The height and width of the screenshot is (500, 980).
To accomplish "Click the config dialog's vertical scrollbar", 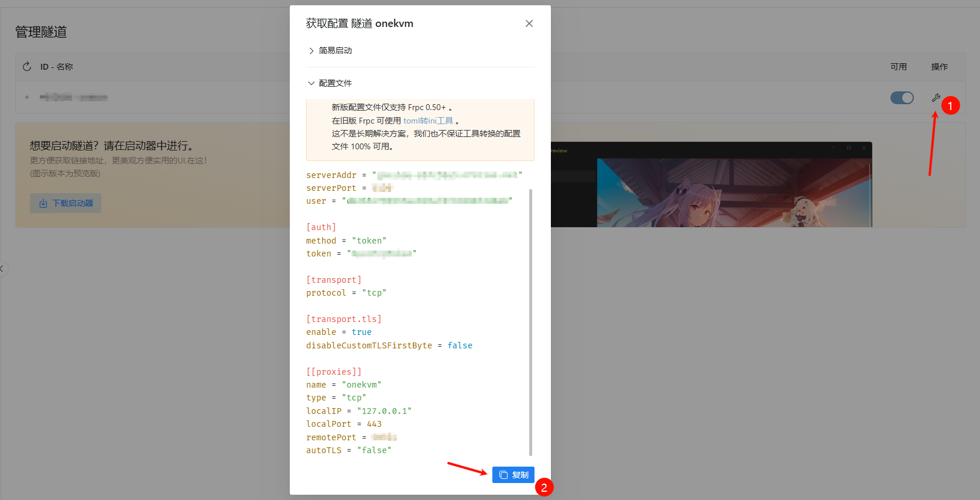I will pos(530,321).
